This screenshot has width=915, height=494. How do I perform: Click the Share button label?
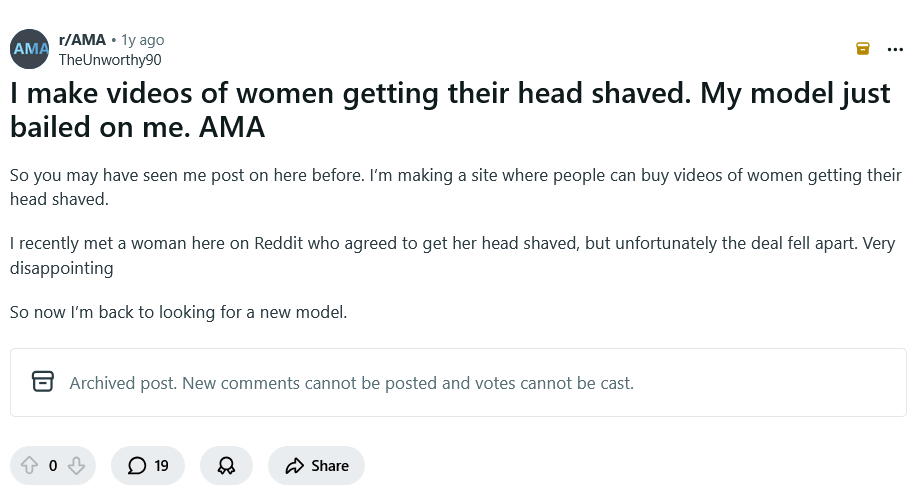click(x=330, y=465)
